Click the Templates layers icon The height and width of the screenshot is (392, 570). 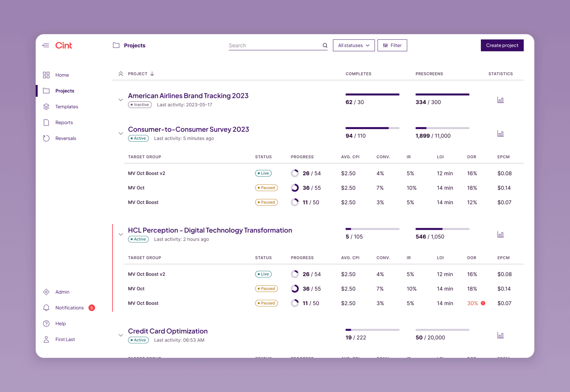pyautogui.click(x=46, y=107)
